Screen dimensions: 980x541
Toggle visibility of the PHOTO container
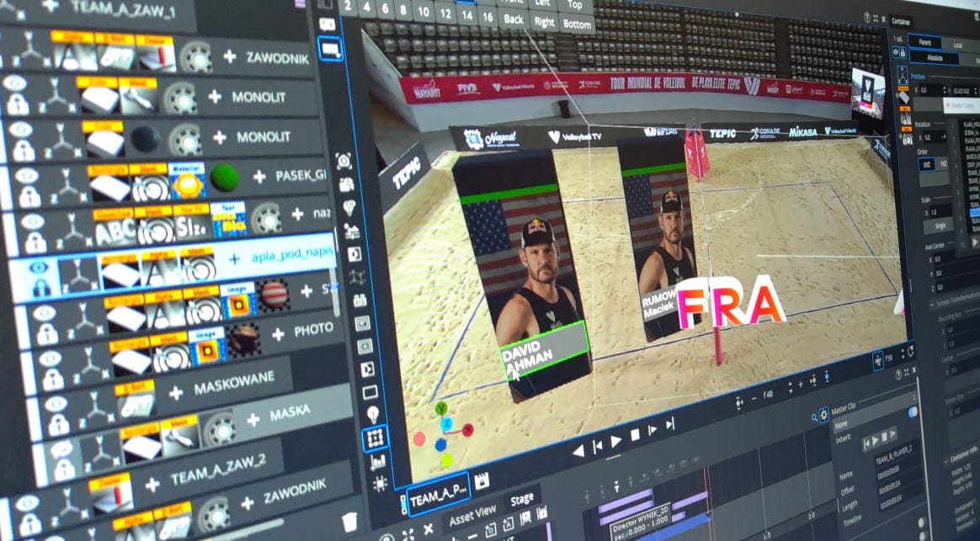click(50, 360)
